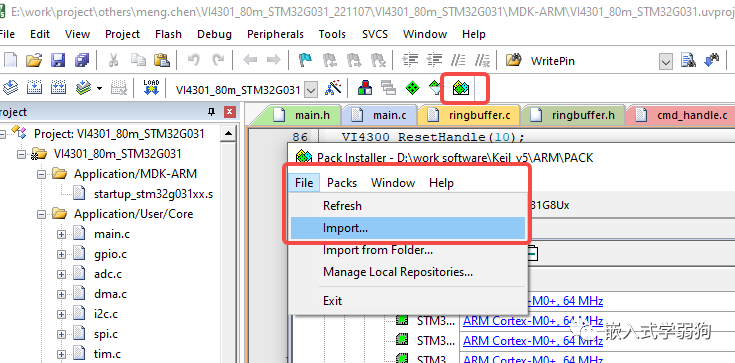Insert a bookmark with the blue flag icon
This screenshot has height=363, width=735.
[306, 60]
